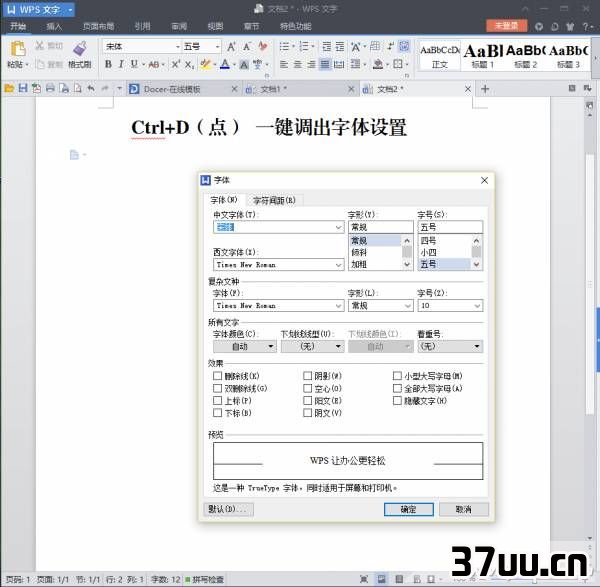Add a new document tab with plus icon
Image resolution: width=600 pixels, height=587 pixels.
tap(485, 89)
